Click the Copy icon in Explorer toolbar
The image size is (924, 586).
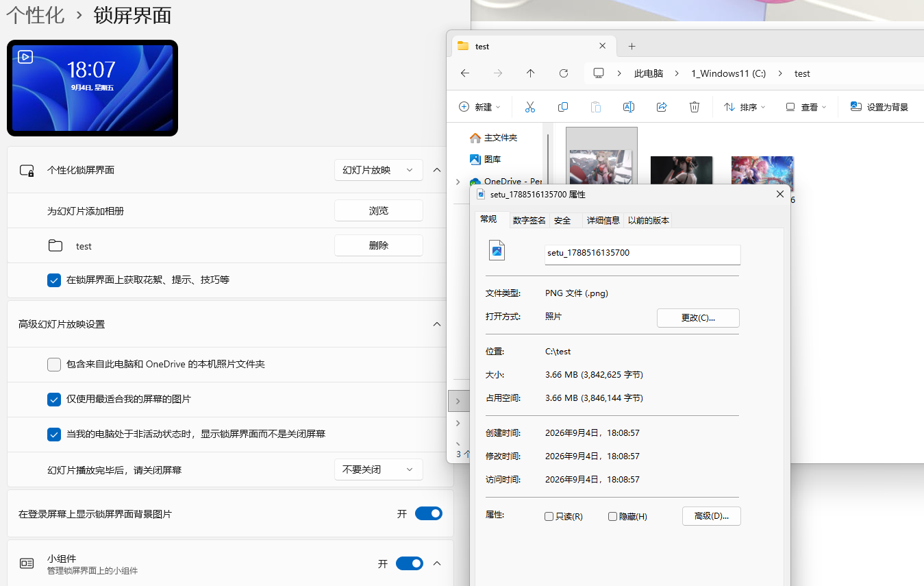click(x=563, y=107)
